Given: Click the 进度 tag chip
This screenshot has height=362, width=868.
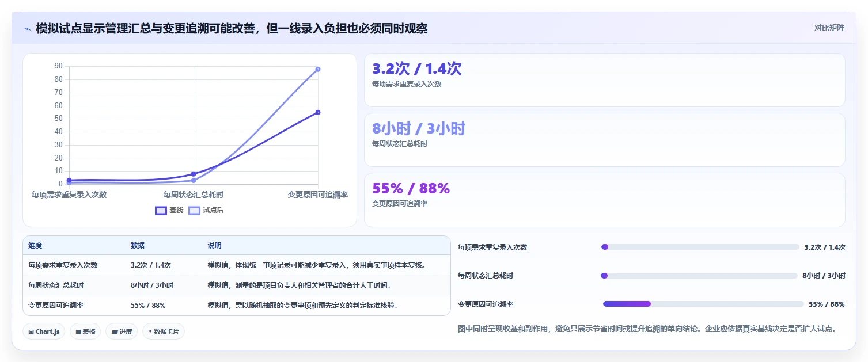Looking at the screenshot, I should click(x=122, y=331).
